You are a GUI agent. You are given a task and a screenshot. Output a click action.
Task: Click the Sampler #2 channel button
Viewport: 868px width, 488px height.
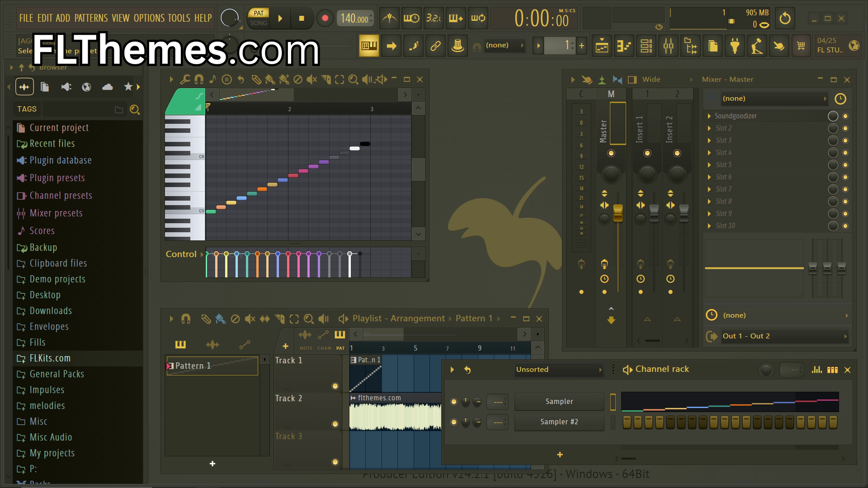click(x=559, y=422)
